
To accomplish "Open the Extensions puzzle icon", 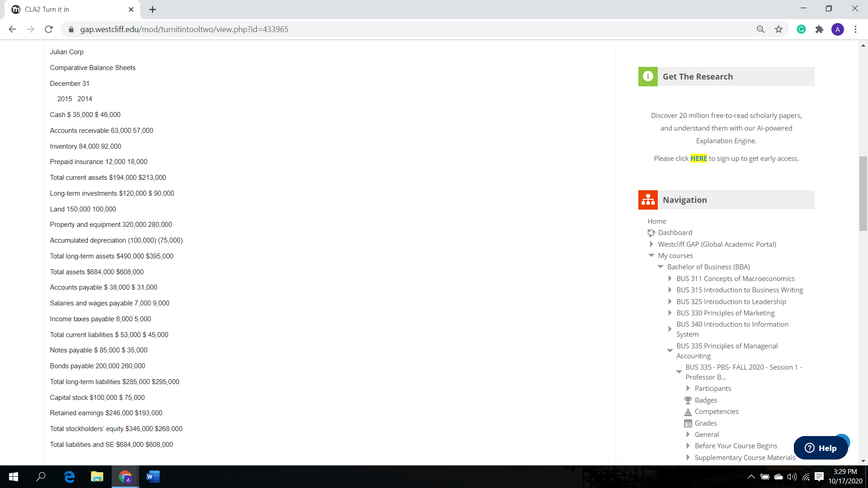I will pos(819,29).
